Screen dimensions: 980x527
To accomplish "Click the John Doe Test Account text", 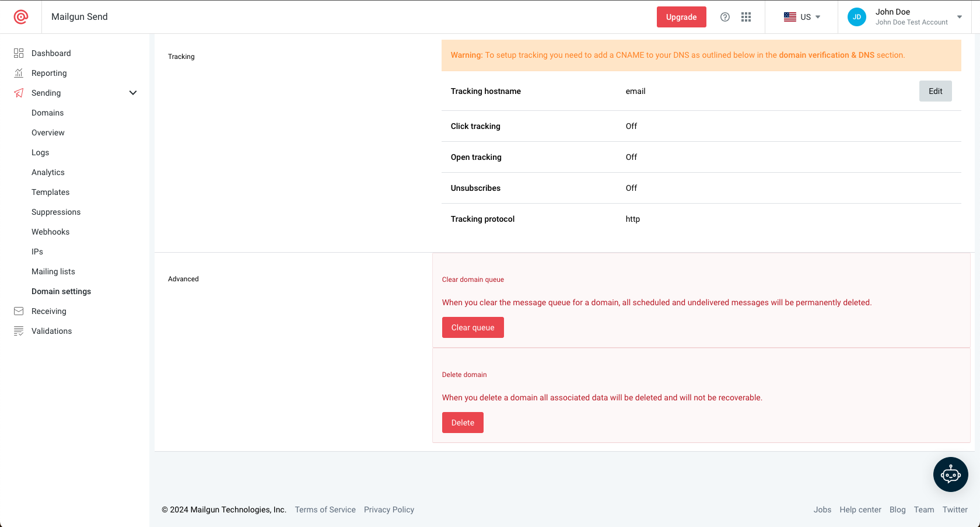I will click(911, 22).
